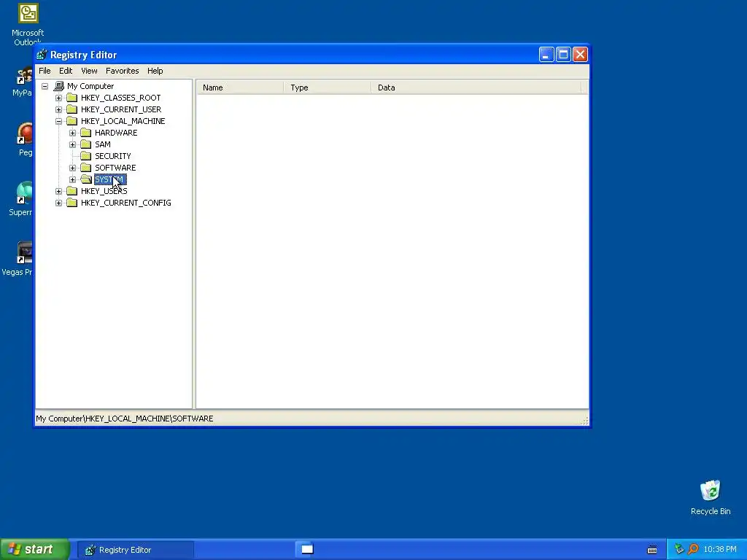The height and width of the screenshot is (560, 747).
Task: Open the Favorites menu
Action: point(122,71)
